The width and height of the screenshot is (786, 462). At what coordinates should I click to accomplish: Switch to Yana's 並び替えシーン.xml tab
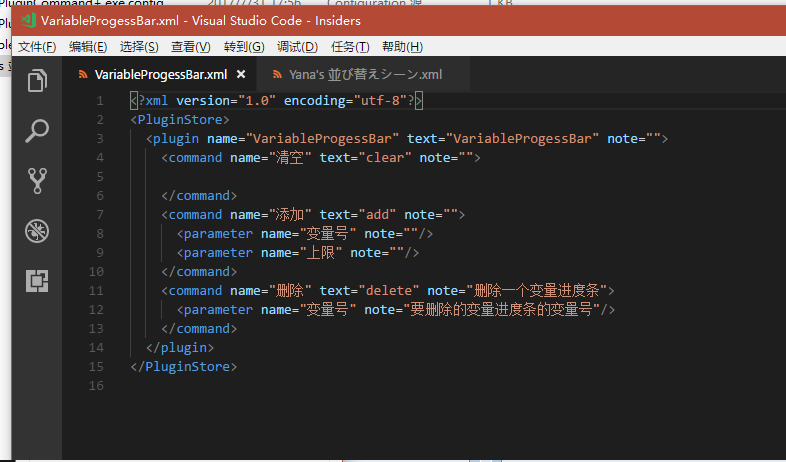365,75
